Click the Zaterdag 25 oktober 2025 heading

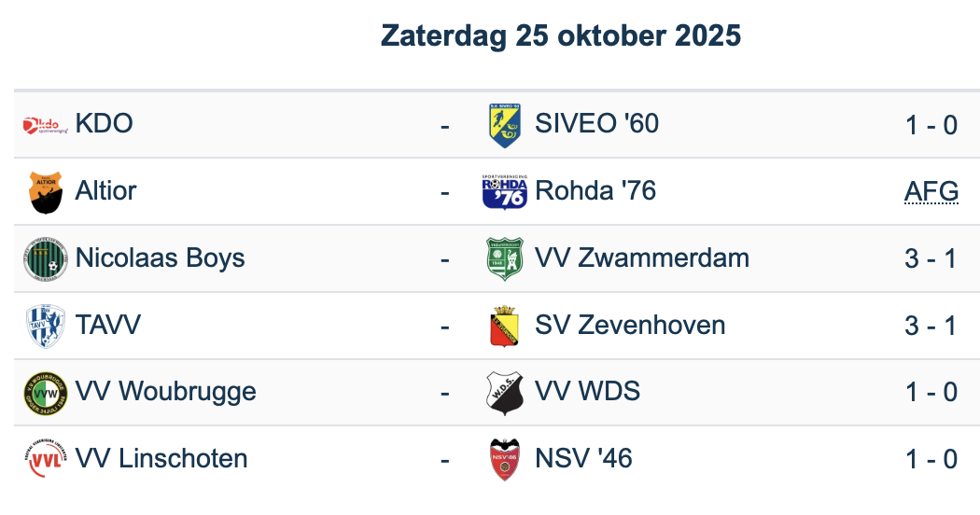click(x=561, y=36)
